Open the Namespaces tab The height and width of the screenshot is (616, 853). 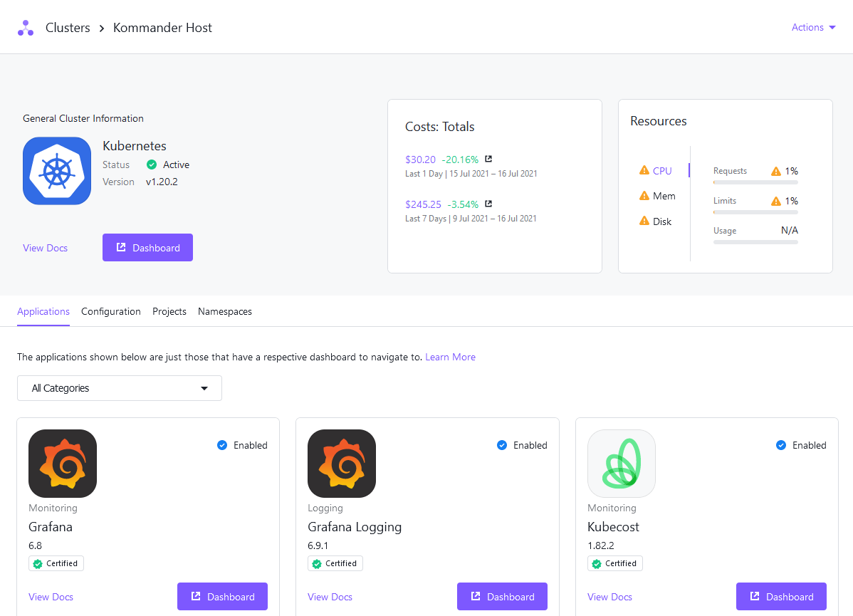pyautogui.click(x=225, y=311)
